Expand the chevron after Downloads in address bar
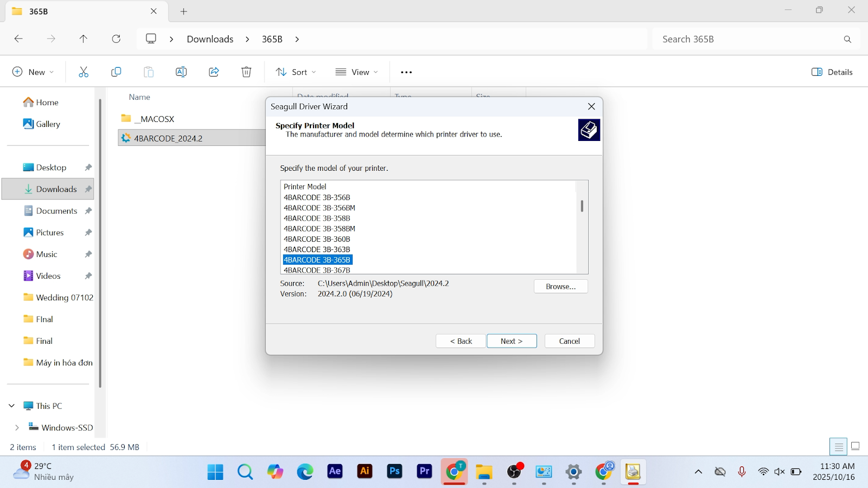Screen dimensions: 868x488 (247, 39)
